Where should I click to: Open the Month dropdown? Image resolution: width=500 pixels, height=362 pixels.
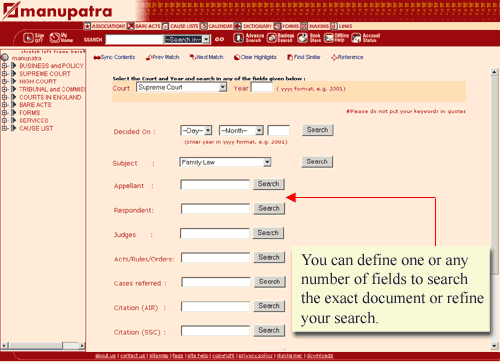241,130
